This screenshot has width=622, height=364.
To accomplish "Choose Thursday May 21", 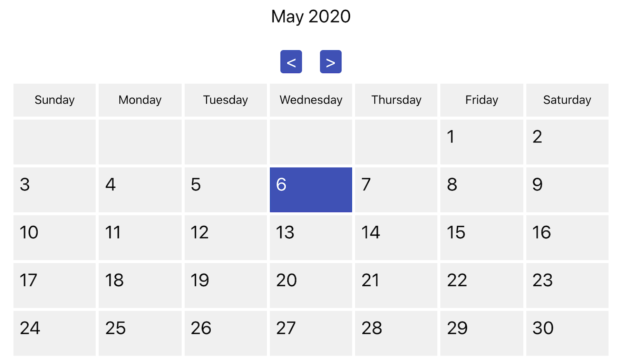I will [x=396, y=285].
